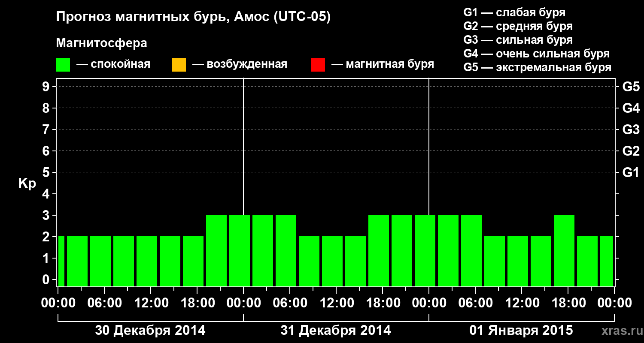
Task: Click the date label '30 Декабря 2014'
Action: coord(150,331)
